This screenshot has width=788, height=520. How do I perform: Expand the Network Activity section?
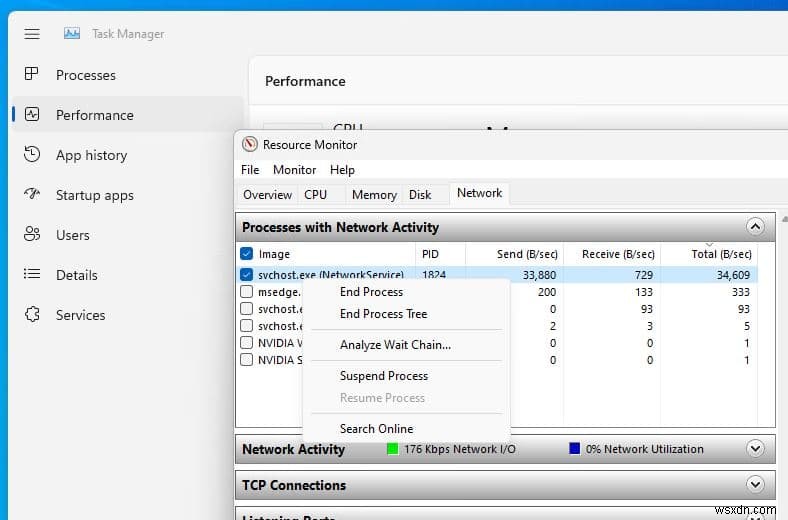[755, 448]
